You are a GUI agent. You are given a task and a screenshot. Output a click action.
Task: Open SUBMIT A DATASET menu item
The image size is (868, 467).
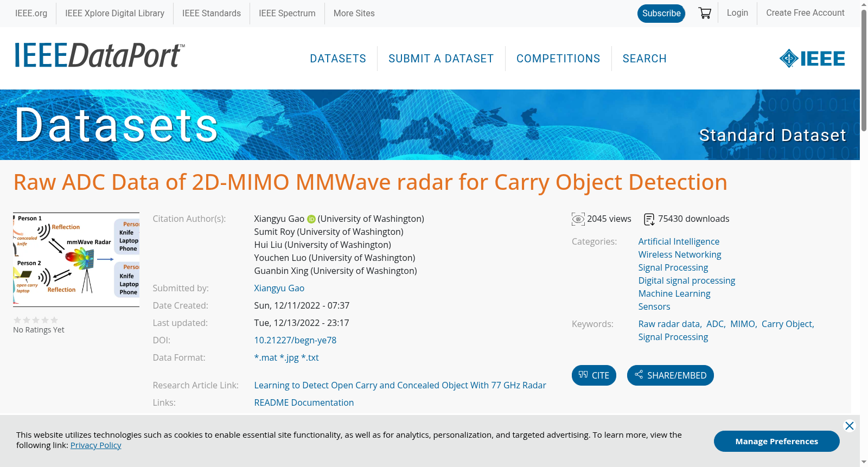pos(441,59)
